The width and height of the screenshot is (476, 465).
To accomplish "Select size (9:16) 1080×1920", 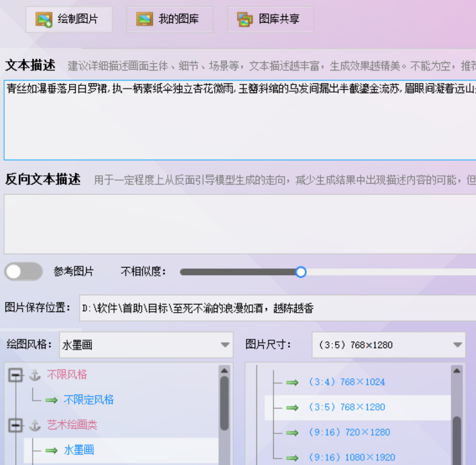I will pyautogui.click(x=351, y=457).
